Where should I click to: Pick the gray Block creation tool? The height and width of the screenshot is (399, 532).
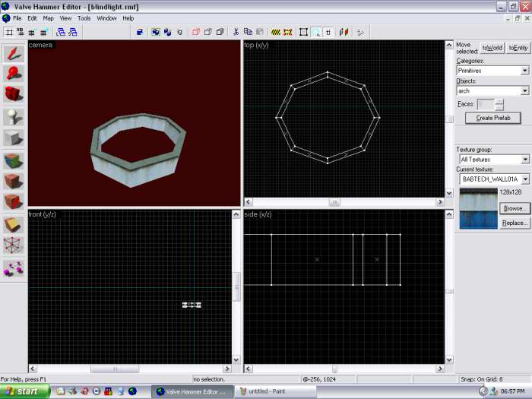coord(13,138)
